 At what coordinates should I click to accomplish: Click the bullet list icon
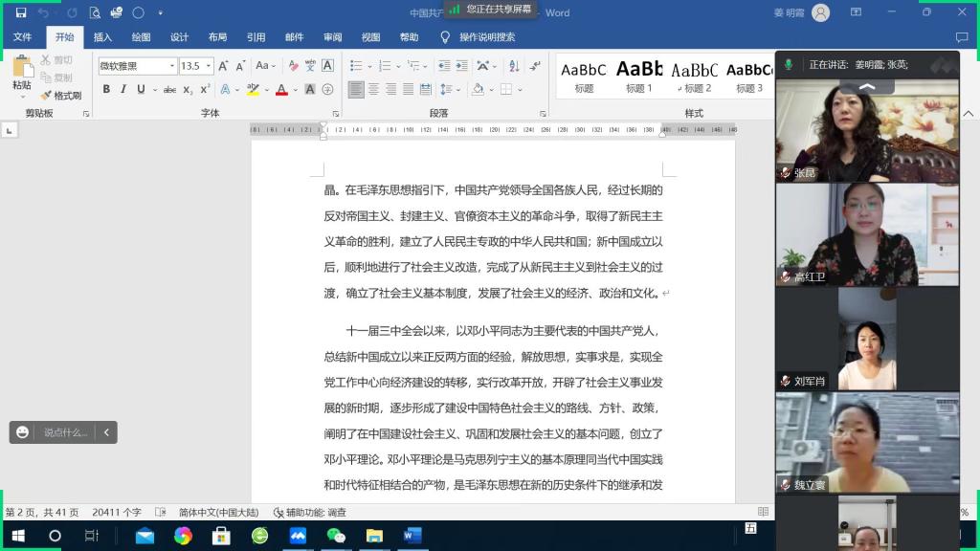coord(356,66)
